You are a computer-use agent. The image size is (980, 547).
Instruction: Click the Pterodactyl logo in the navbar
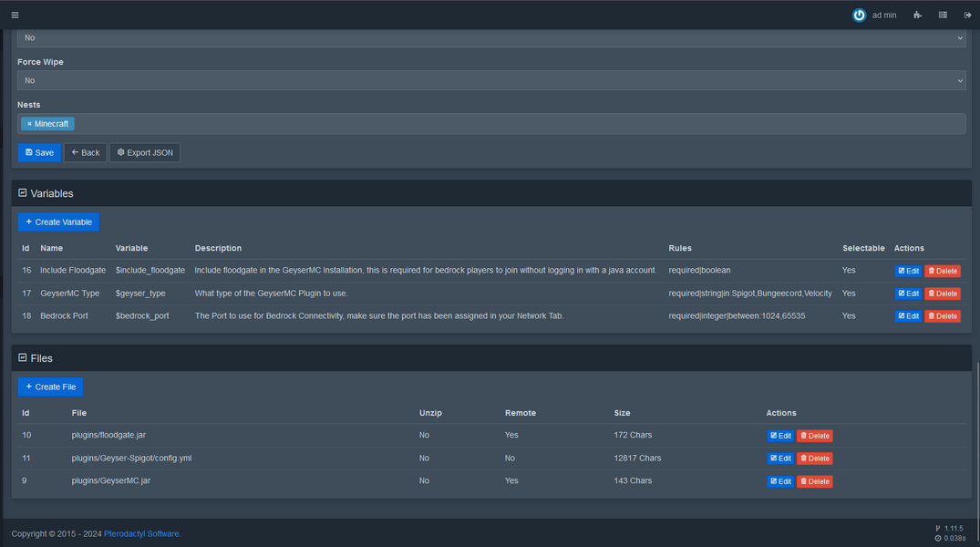tap(858, 15)
